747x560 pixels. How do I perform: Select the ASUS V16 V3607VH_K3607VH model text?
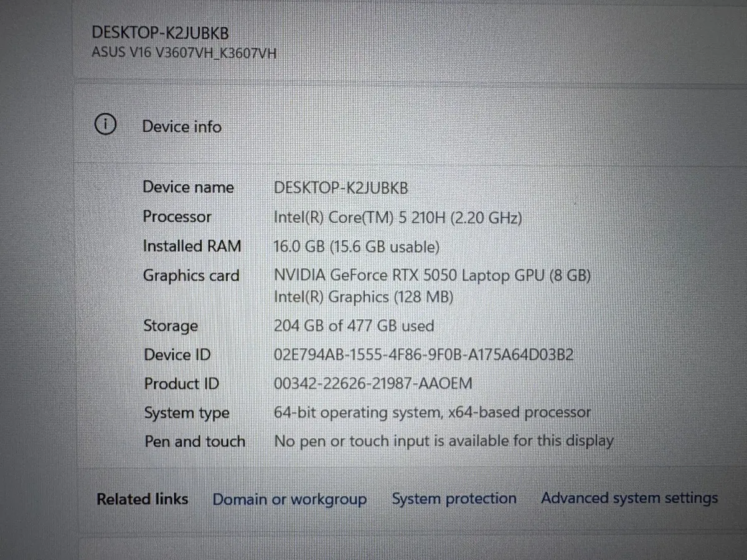[x=184, y=52]
